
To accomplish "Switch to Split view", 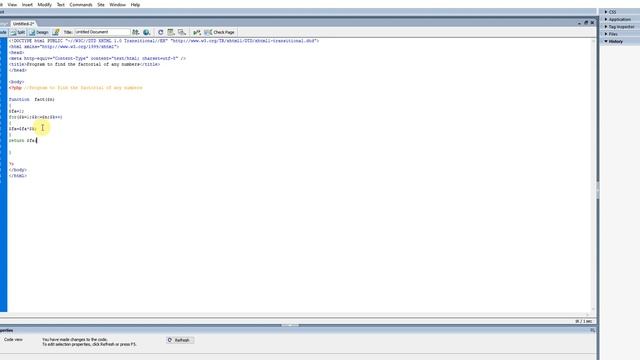I will (x=18, y=32).
